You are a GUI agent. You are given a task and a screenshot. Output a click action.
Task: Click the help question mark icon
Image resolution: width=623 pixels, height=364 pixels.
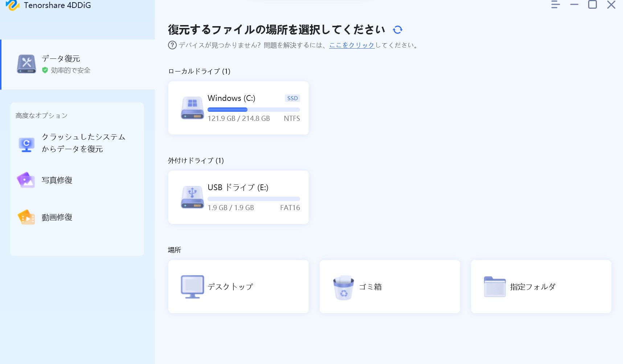pos(172,45)
